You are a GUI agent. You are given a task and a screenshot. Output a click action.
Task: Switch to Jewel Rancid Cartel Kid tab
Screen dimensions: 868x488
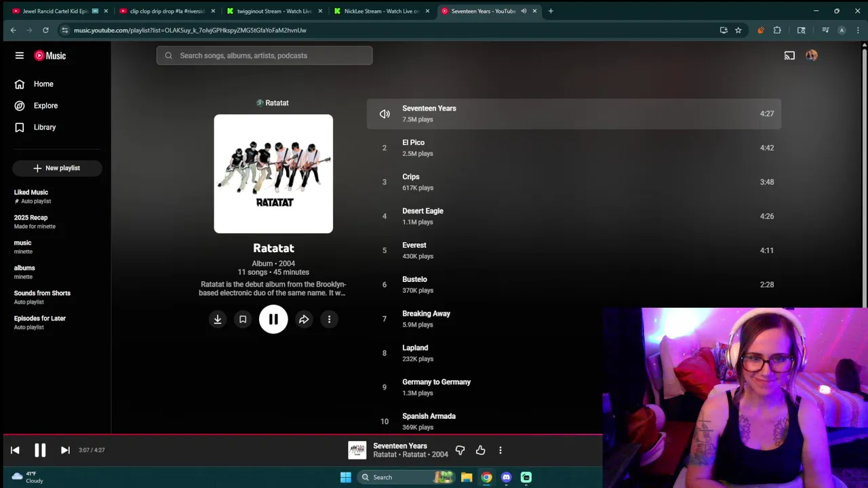60,11
